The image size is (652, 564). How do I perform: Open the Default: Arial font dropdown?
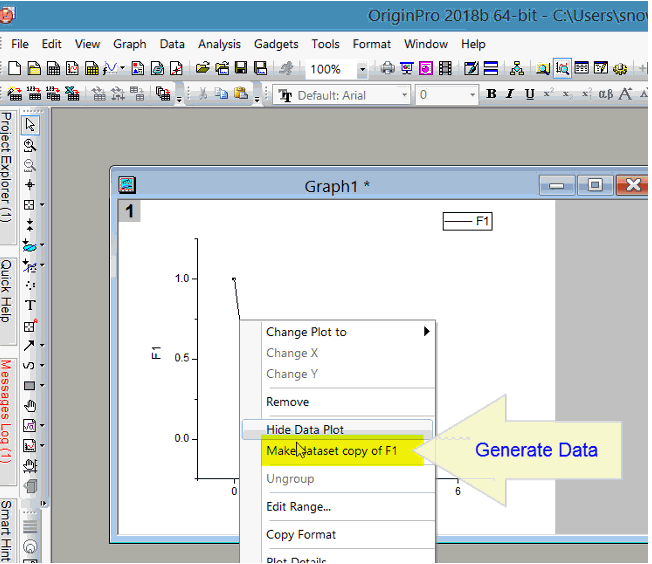coord(404,95)
